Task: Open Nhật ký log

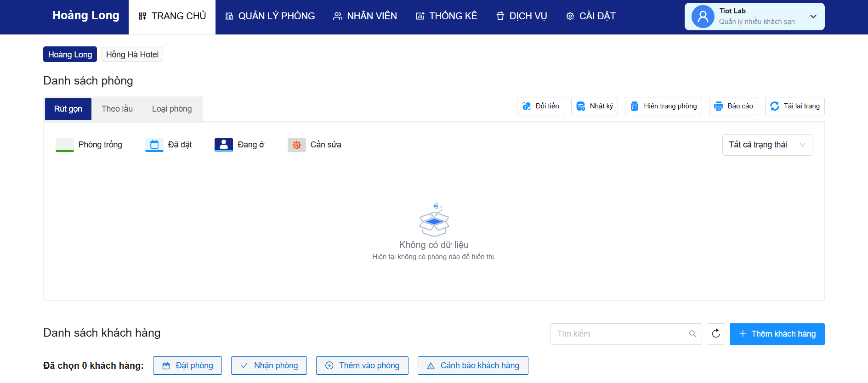Action: (x=594, y=106)
